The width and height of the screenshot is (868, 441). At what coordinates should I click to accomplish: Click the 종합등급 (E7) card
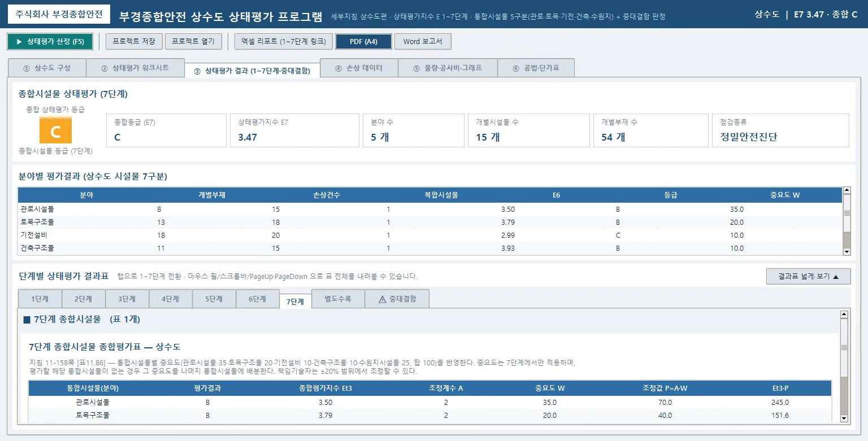pyautogui.click(x=166, y=130)
